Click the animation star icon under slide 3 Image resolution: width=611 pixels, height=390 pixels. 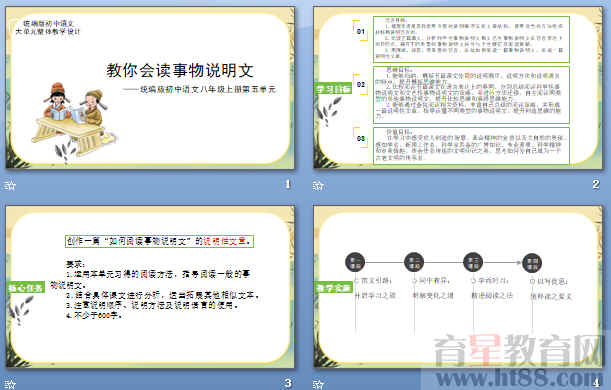point(10,384)
